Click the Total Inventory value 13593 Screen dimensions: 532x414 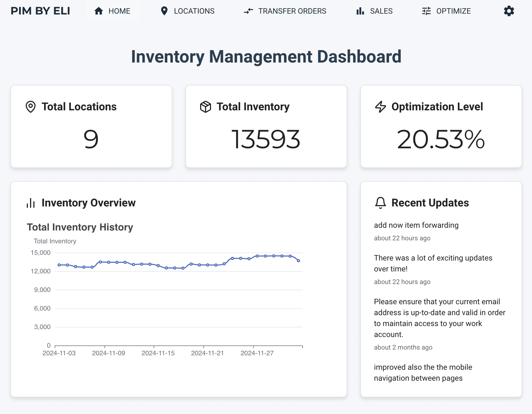pos(266,139)
